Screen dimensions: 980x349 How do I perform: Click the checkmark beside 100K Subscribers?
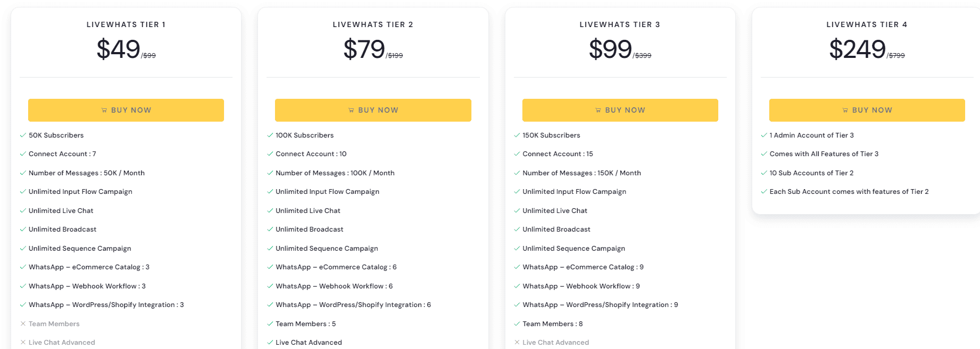(269, 135)
